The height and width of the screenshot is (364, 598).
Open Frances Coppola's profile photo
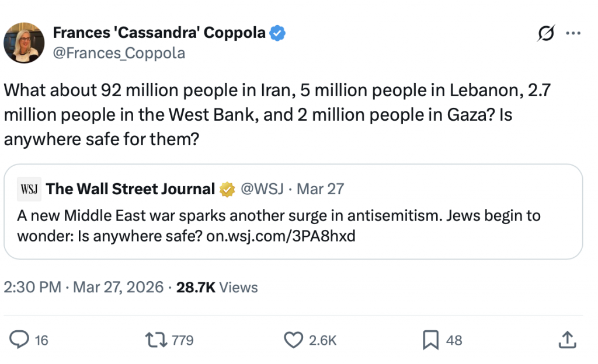(25, 43)
